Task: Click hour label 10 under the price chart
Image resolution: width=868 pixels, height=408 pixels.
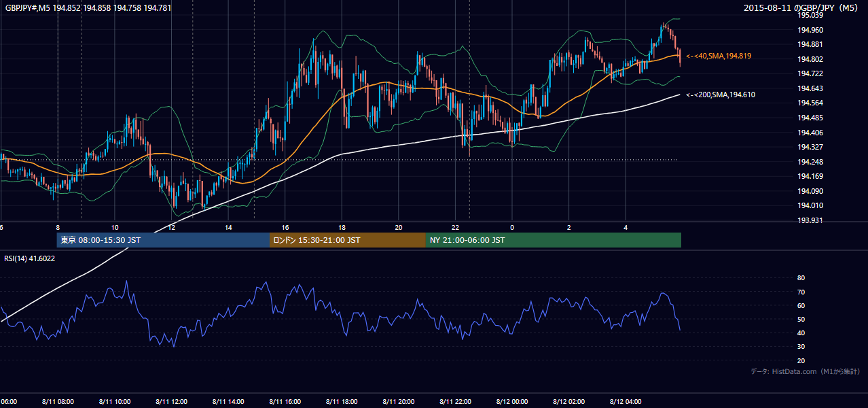Action: coord(115,227)
